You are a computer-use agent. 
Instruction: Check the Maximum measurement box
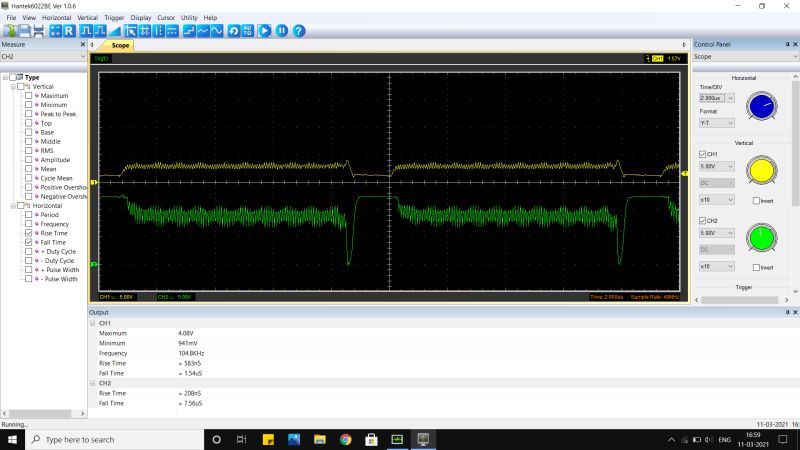[29, 95]
